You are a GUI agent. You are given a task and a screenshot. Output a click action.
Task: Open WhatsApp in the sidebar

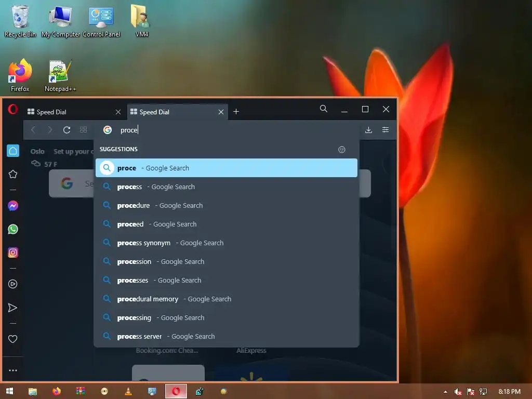click(x=13, y=229)
